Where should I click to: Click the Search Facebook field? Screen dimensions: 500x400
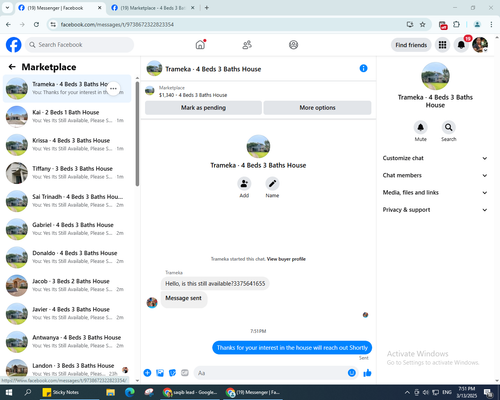pos(79,45)
